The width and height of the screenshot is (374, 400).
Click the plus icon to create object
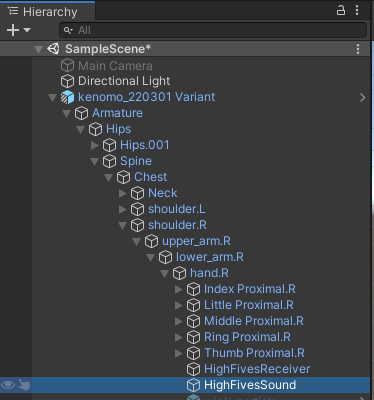(13, 30)
